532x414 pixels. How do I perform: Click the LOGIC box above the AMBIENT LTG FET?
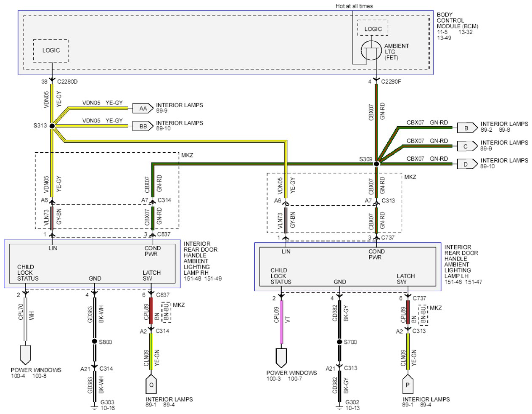[373, 28]
